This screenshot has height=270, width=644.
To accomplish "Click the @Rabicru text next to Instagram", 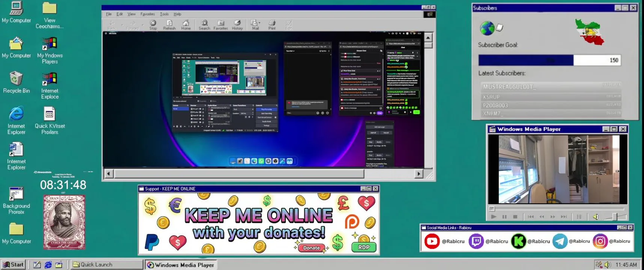I will pos(619,241).
